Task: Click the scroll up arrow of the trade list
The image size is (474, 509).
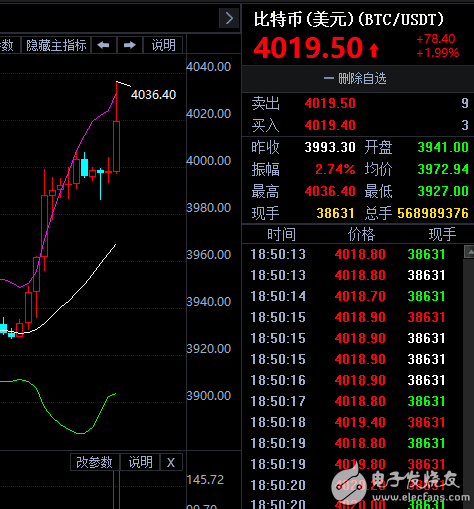Action: pos(469,252)
